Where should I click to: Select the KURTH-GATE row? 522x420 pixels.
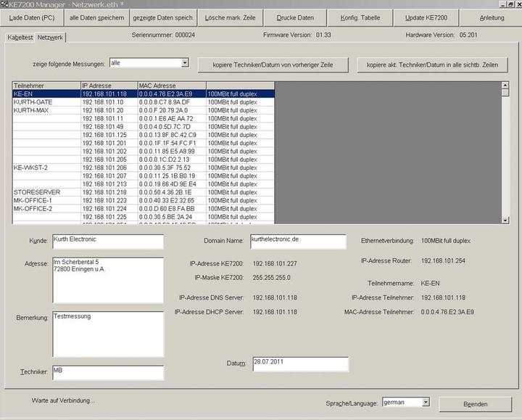[144, 102]
